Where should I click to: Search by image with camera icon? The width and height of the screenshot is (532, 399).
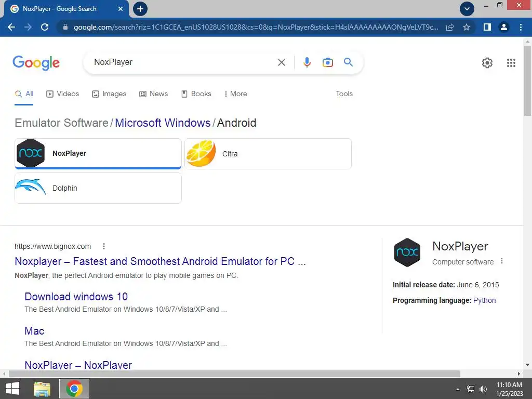pos(327,62)
